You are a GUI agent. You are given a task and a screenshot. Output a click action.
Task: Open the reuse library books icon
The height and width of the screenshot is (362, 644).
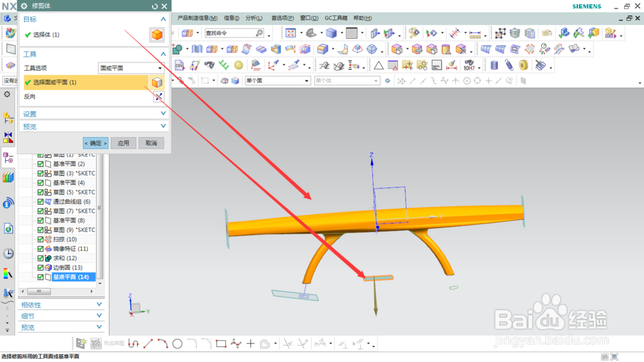coord(8,178)
